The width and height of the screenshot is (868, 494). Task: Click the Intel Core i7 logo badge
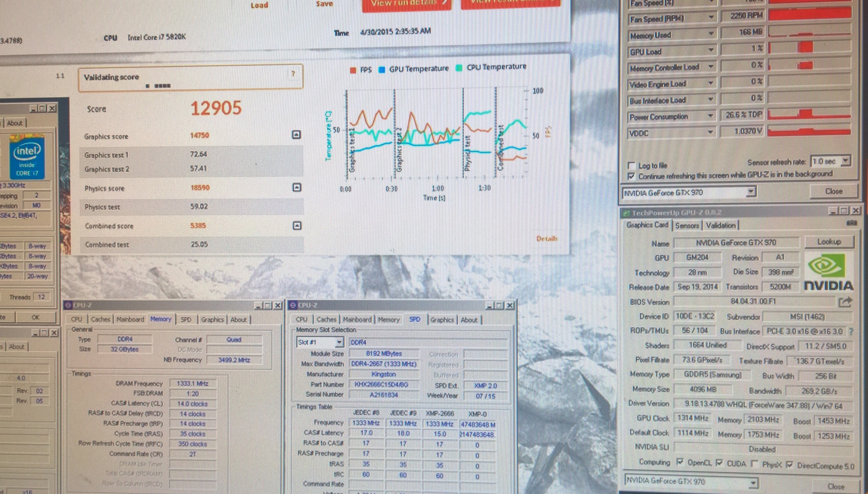pyautogui.click(x=27, y=157)
